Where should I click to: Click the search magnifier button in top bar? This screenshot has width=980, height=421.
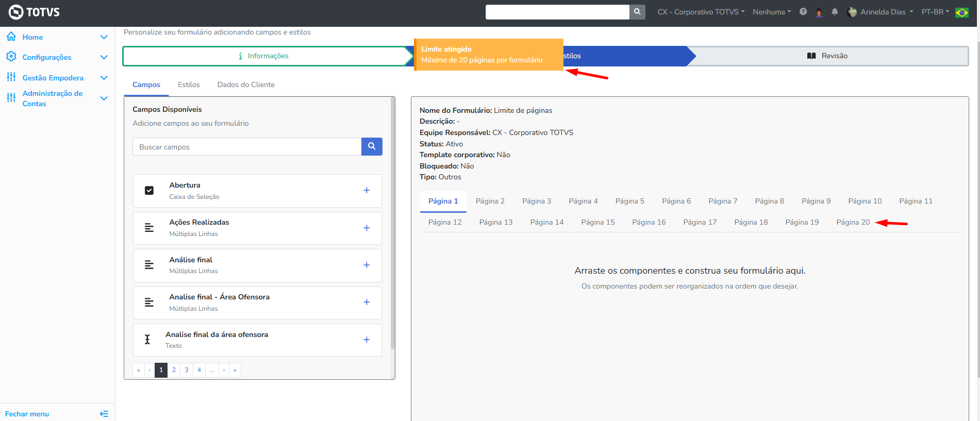pos(637,12)
